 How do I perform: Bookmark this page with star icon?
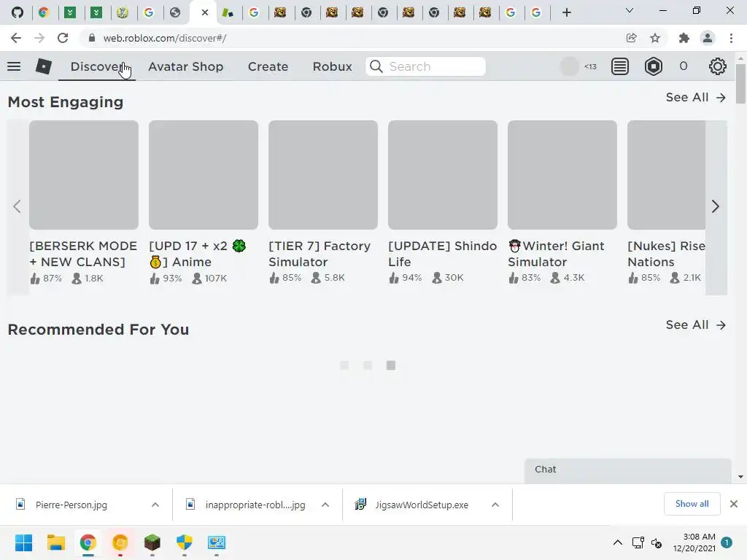pos(655,38)
